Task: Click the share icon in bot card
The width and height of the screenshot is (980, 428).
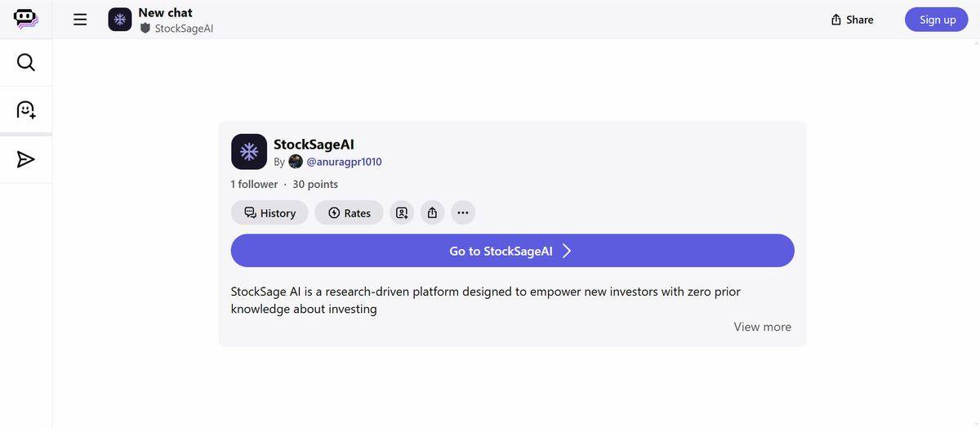Action: point(433,213)
